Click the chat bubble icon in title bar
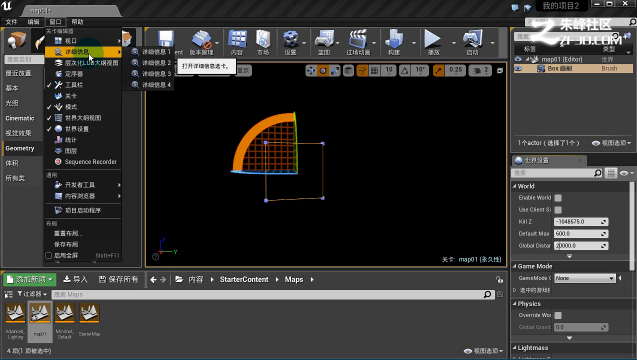Viewport: 637px width, 360px height. coord(515,7)
